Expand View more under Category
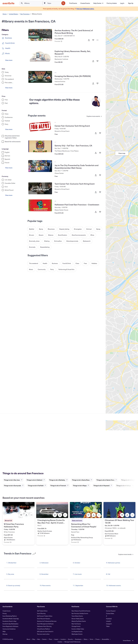The image size is (138, 644). point(9,60)
